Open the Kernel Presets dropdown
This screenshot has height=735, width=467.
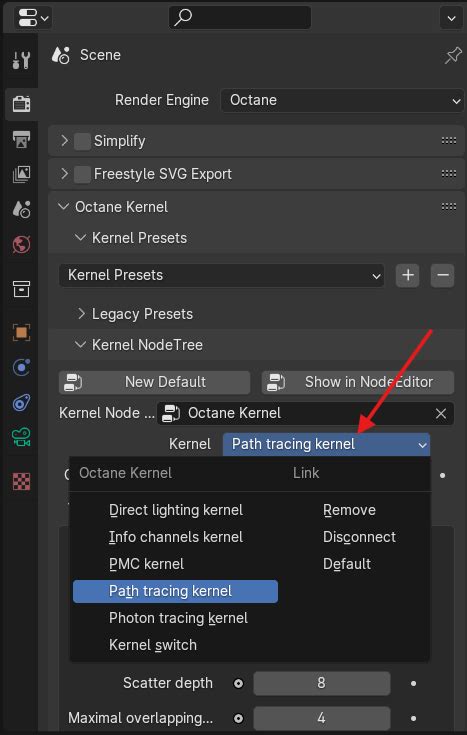pyautogui.click(x=221, y=275)
